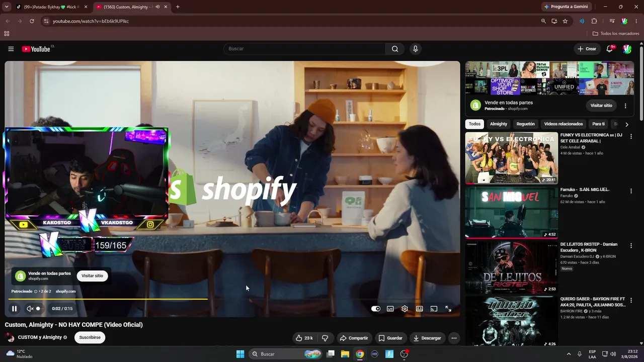Open options for DE LEJITOS RKSTEP video
This screenshot has height=362, width=644.
click(631, 246)
